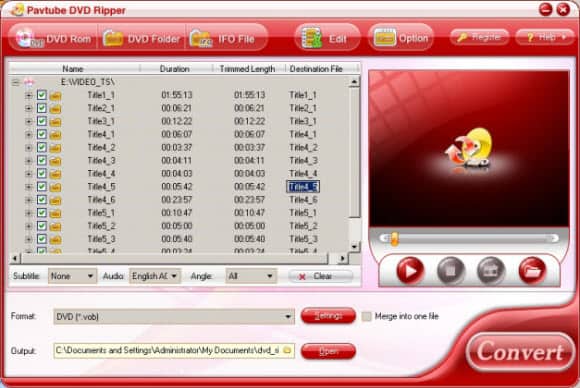Click the vertical scrollbar down arrow
580x388 pixels.
pyautogui.click(x=354, y=247)
